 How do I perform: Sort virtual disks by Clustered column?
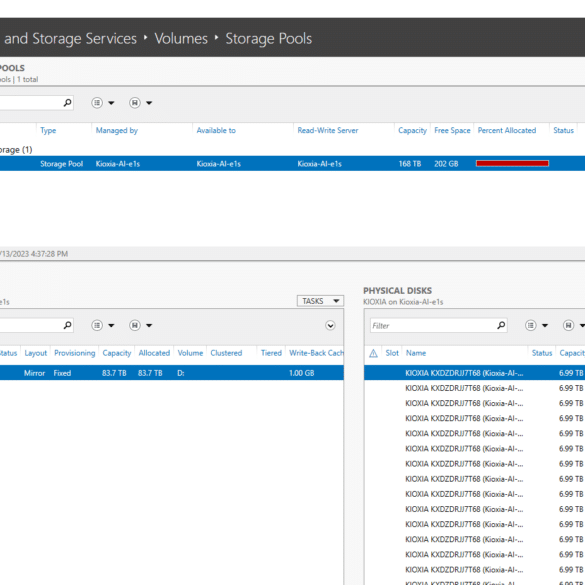pos(226,353)
